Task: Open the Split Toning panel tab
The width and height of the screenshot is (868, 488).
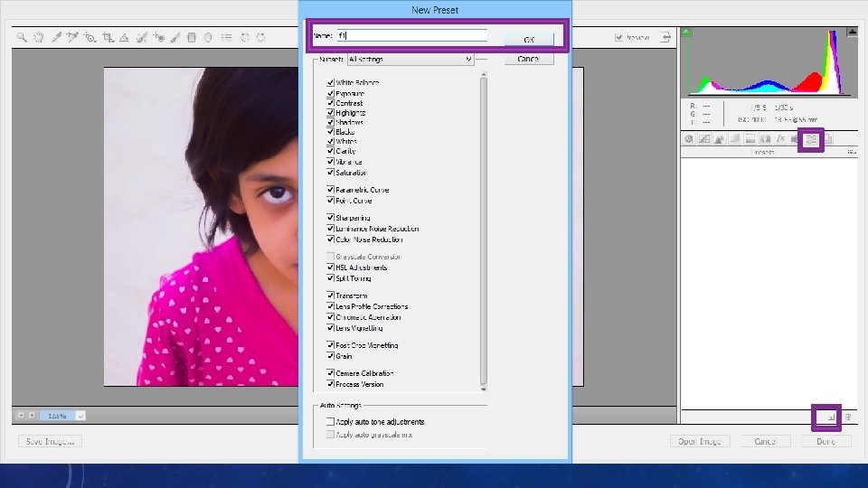Action: 750,139
